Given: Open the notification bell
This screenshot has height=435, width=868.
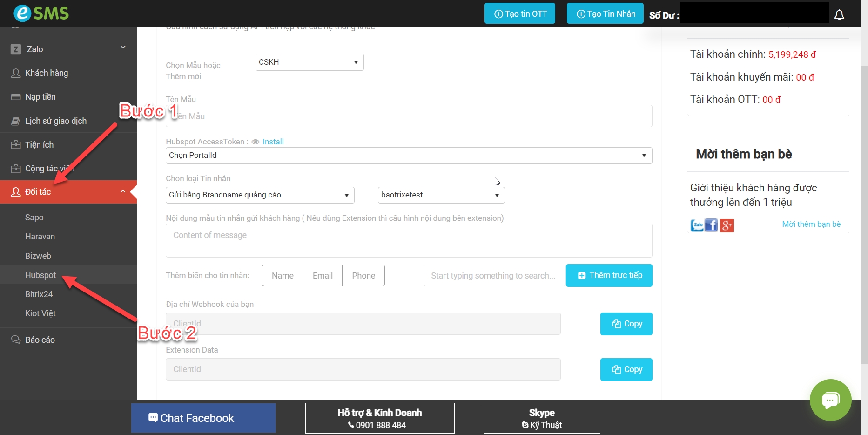Looking at the screenshot, I should 839,15.
